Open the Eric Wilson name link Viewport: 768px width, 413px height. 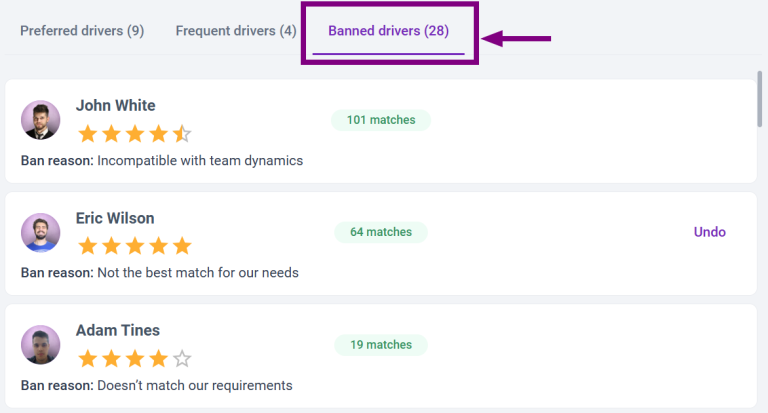pyautogui.click(x=115, y=218)
